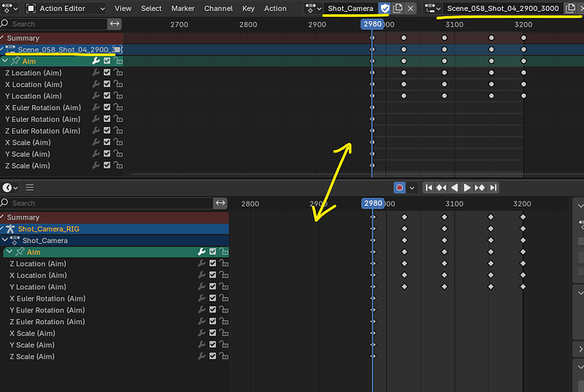This screenshot has width=584, height=392.
Task: Collapse the Shot_Camera action row
Action: (5, 240)
